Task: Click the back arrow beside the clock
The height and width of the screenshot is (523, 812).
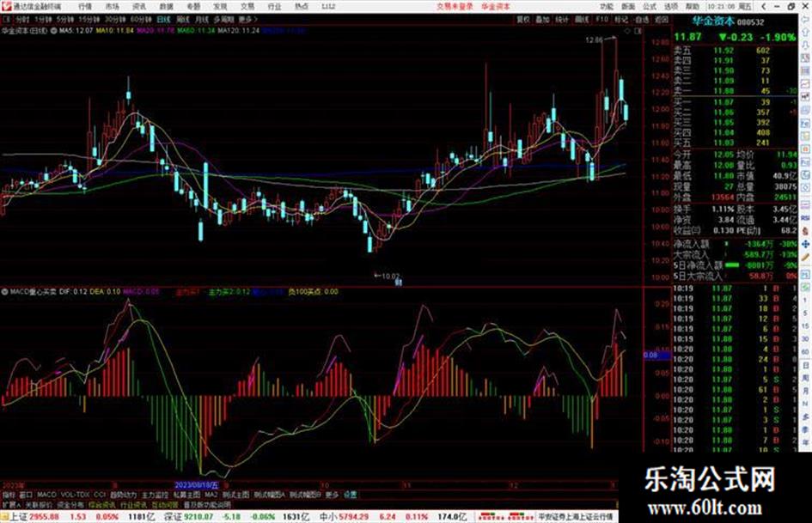Action: [763, 7]
